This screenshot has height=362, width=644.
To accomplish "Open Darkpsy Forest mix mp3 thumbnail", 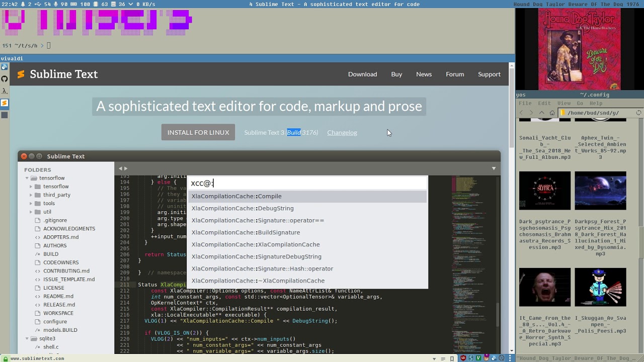I will [600, 191].
